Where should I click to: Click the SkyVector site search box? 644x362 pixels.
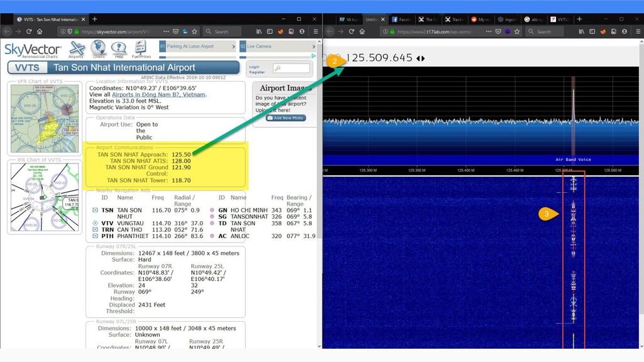291,68
